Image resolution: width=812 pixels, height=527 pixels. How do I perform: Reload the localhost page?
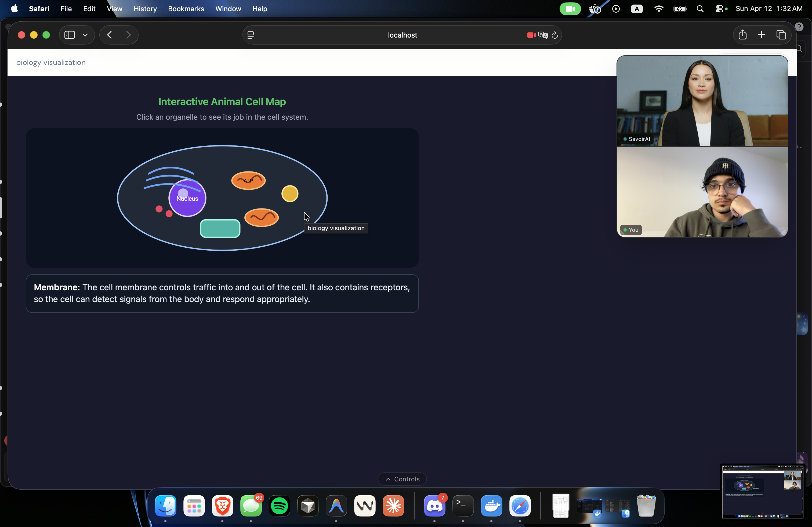coord(555,35)
